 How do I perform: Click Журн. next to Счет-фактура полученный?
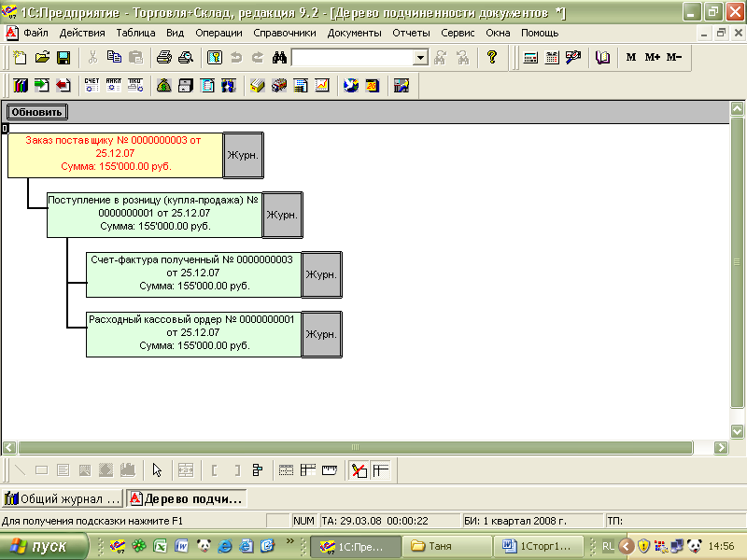(321, 274)
